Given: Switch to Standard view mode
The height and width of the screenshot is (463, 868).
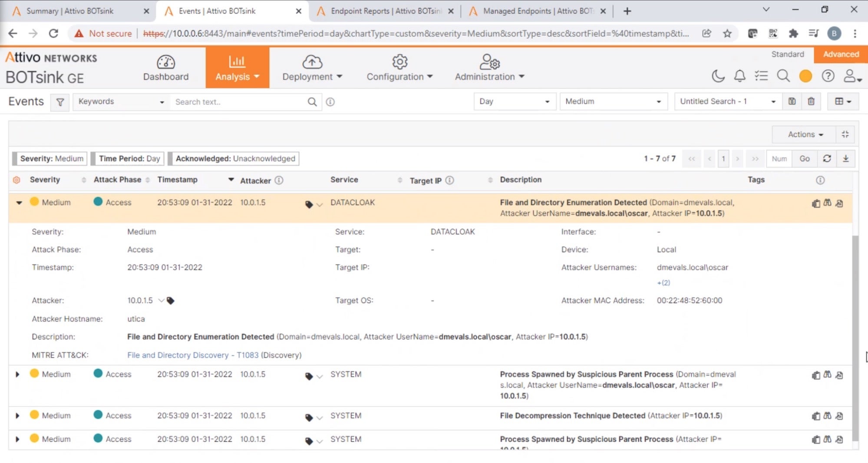Looking at the screenshot, I should [x=787, y=54].
